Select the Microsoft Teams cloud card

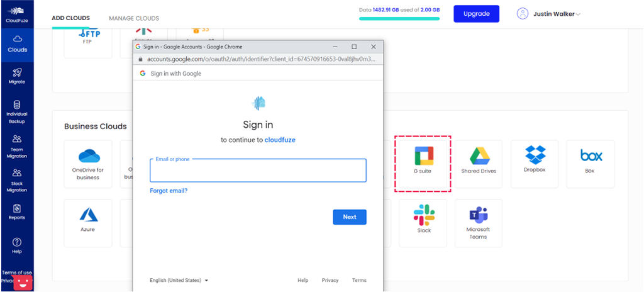click(479, 223)
